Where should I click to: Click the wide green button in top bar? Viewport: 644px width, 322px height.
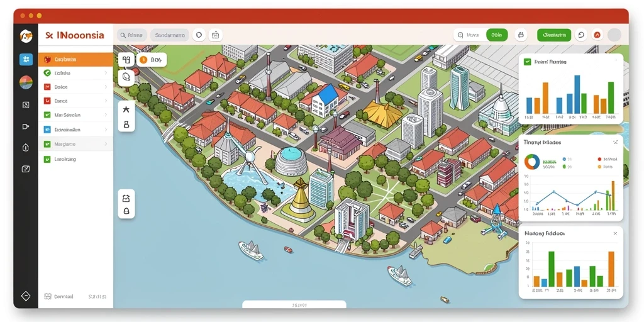coord(554,35)
